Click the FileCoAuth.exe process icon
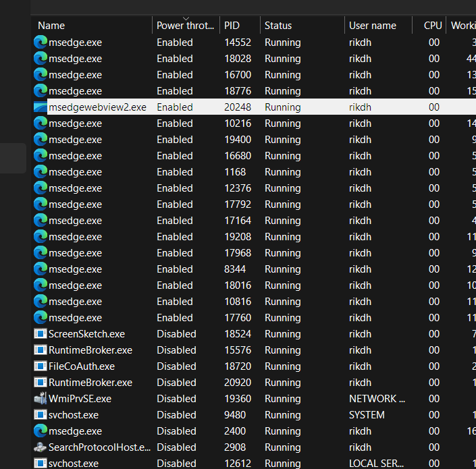476x469 pixels. coord(41,366)
